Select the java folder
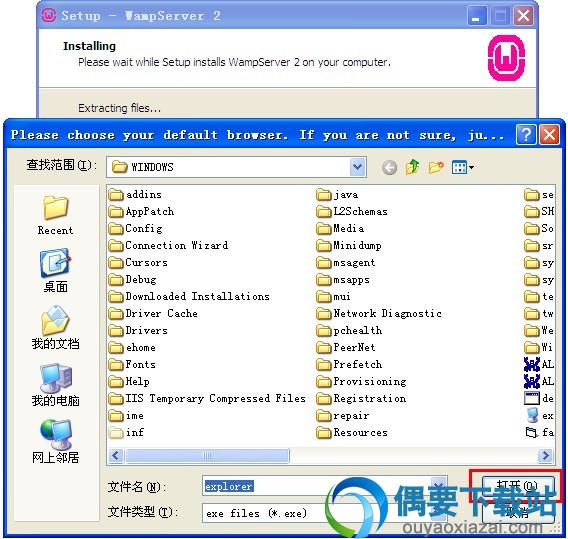 [x=337, y=195]
